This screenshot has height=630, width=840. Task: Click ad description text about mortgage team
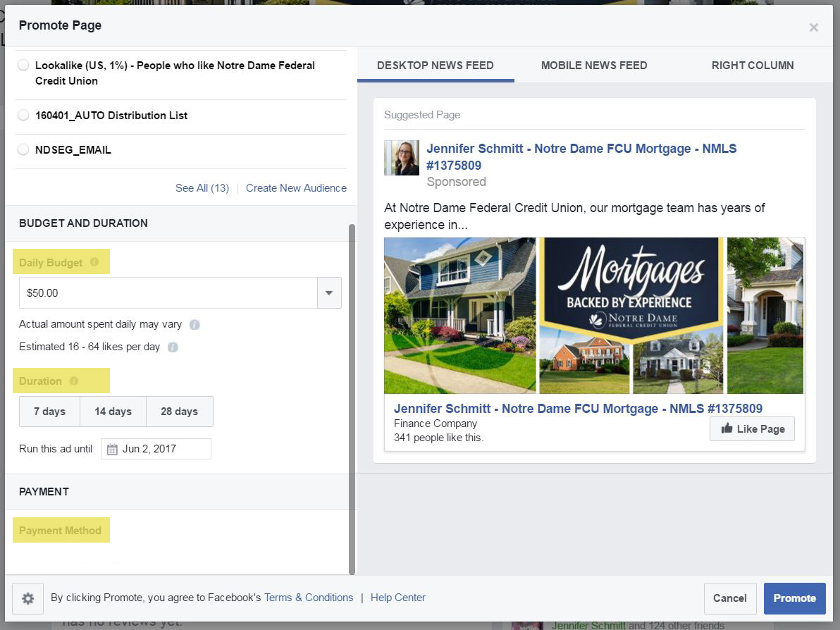tap(574, 216)
